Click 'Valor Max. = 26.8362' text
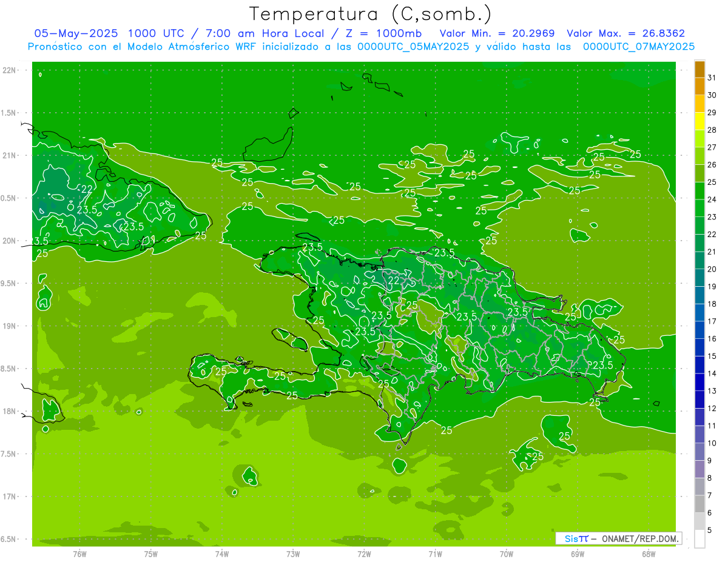 625,33
